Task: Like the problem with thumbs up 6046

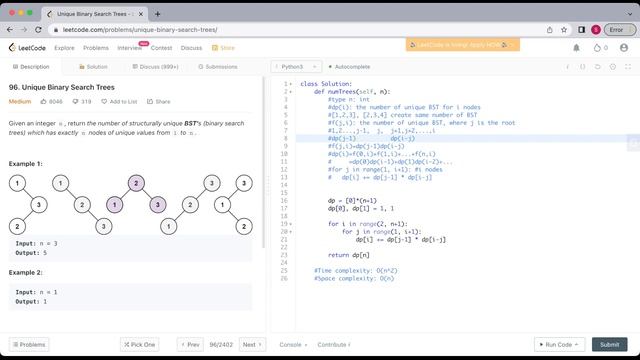Action: tap(51, 102)
